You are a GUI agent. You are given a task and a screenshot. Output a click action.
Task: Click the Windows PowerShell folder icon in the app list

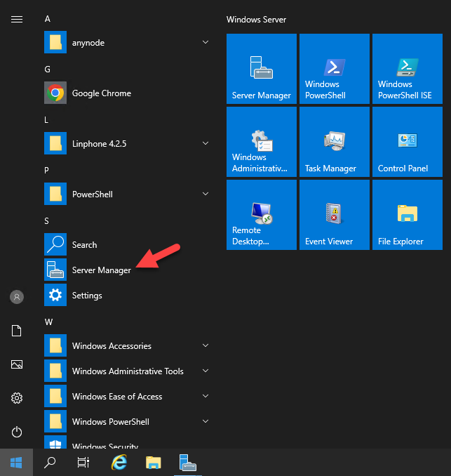tap(55, 421)
